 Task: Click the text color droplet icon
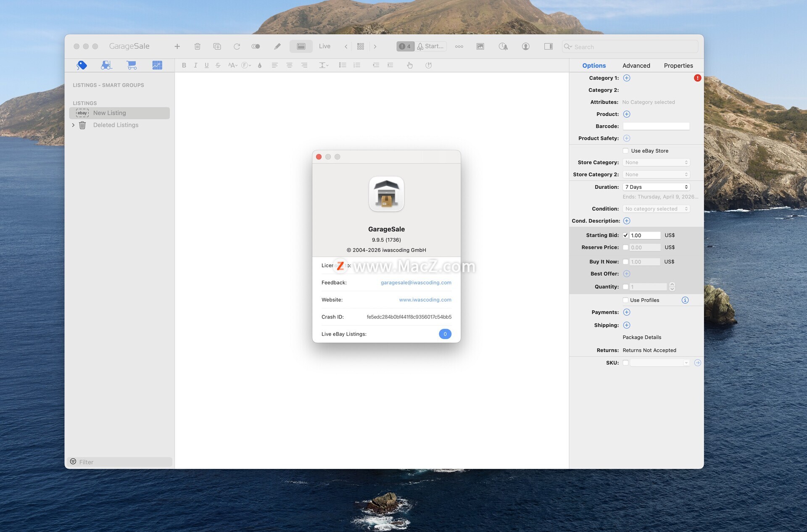click(x=260, y=65)
